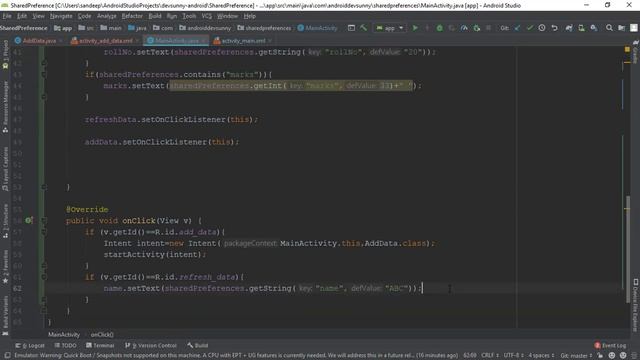Image resolution: width=640 pixels, height=360 pixels.
Task: Open the Git: master branch selector
Action: [576, 356]
